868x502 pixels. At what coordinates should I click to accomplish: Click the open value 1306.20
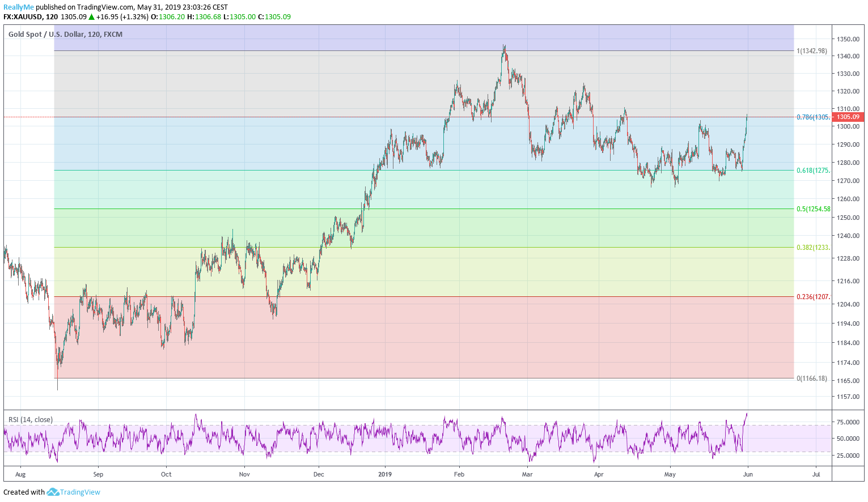[172, 17]
